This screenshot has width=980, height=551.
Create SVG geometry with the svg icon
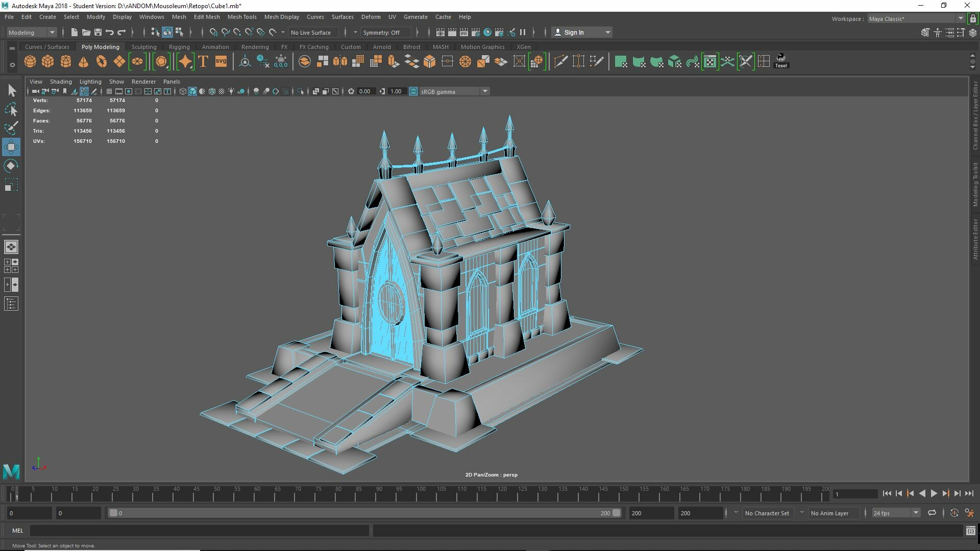[220, 61]
